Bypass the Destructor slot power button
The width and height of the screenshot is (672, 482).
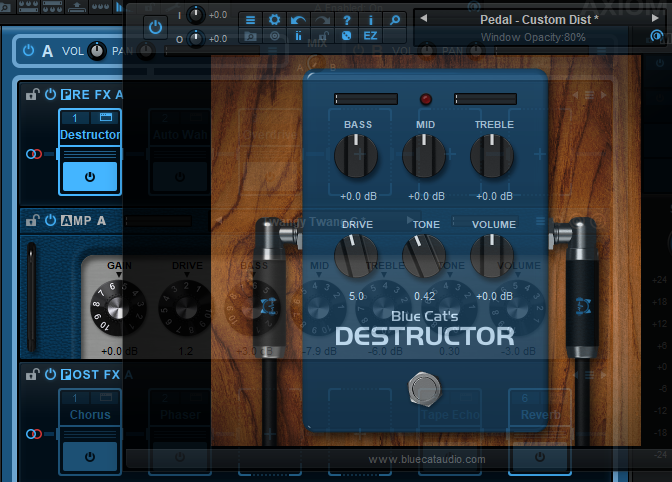(x=90, y=177)
